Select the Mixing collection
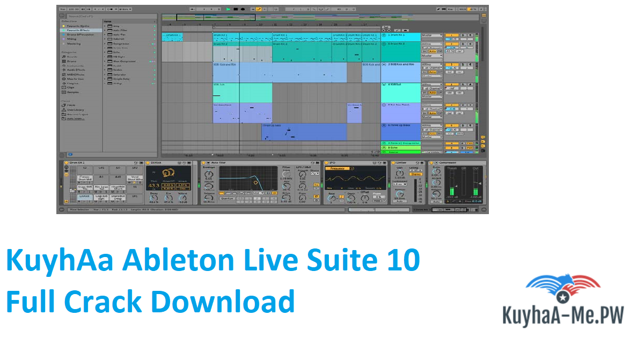The height and width of the screenshot is (337, 644). [71, 39]
